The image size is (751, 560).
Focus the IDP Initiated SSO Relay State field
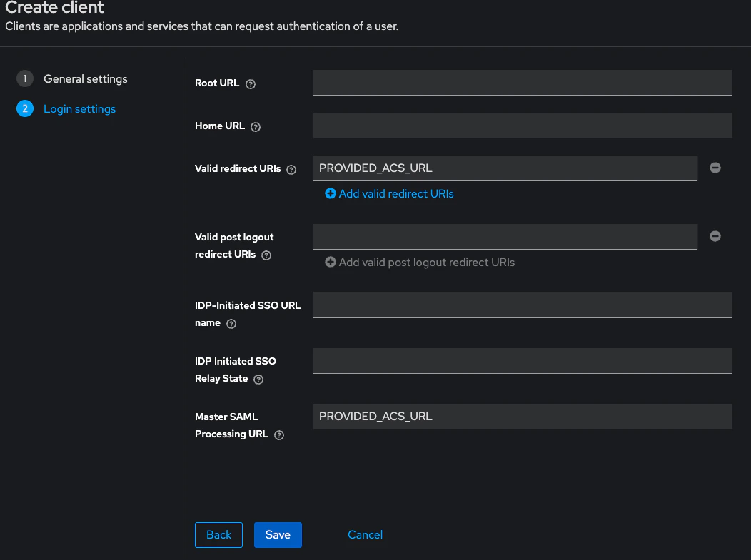pyautogui.click(x=522, y=360)
